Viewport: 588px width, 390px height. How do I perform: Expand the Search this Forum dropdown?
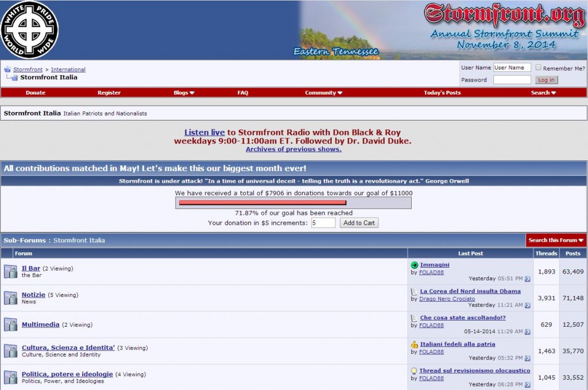tap(556, 240)
